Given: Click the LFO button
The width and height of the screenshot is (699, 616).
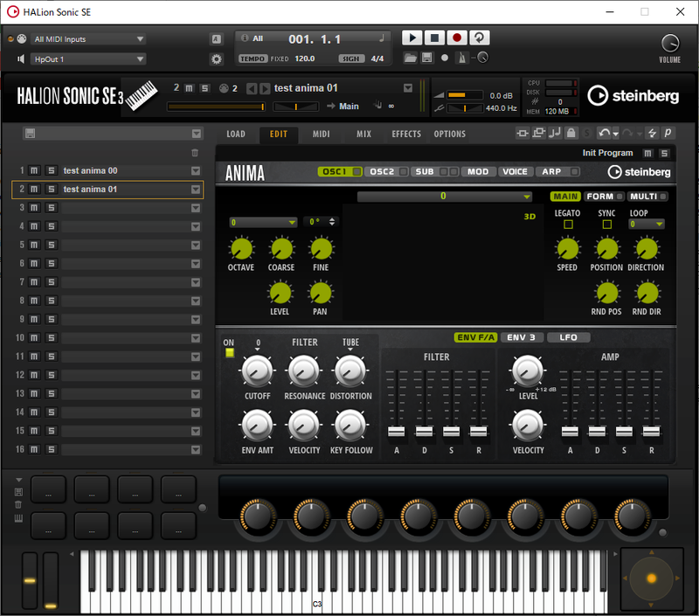Looking at the screenshot, I should [569, 337].
